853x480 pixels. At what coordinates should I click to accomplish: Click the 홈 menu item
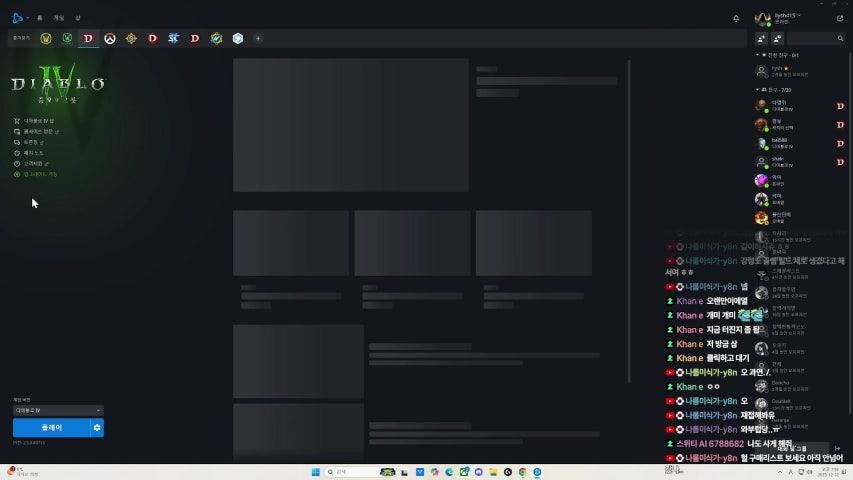(40, 18)
